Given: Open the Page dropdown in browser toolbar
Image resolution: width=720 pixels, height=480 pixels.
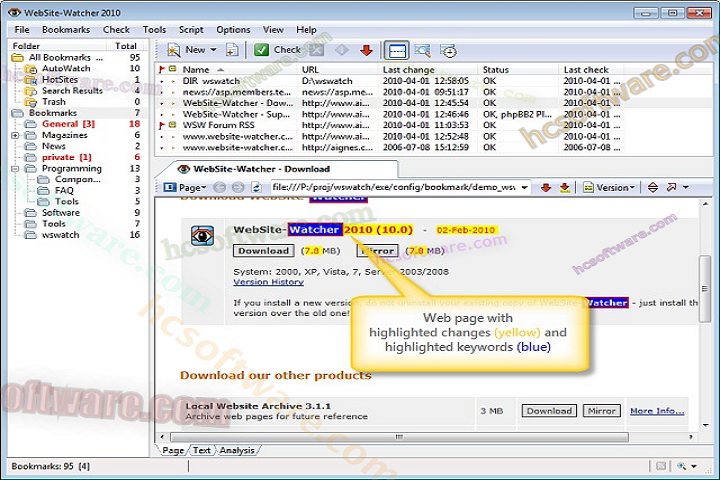Looking at the screenshot, I should pos(185,187).
